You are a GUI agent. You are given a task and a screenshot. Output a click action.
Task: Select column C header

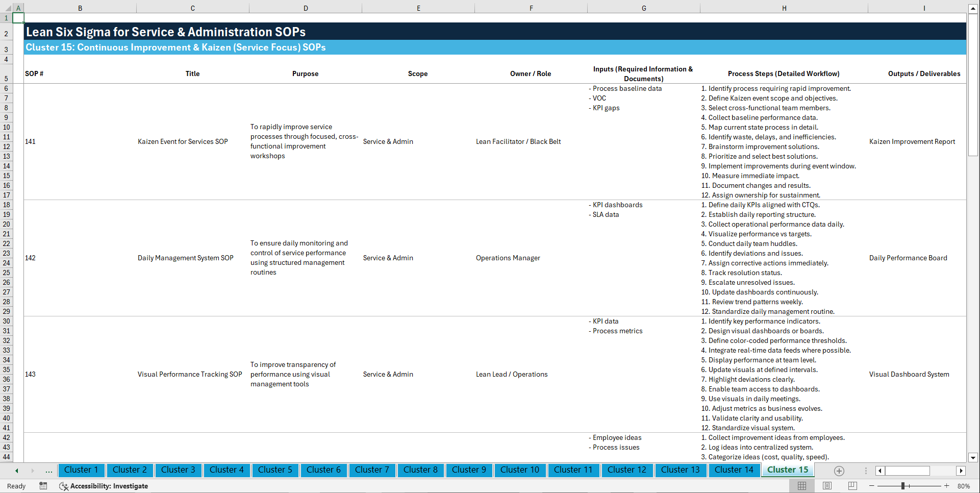point(193,8)
